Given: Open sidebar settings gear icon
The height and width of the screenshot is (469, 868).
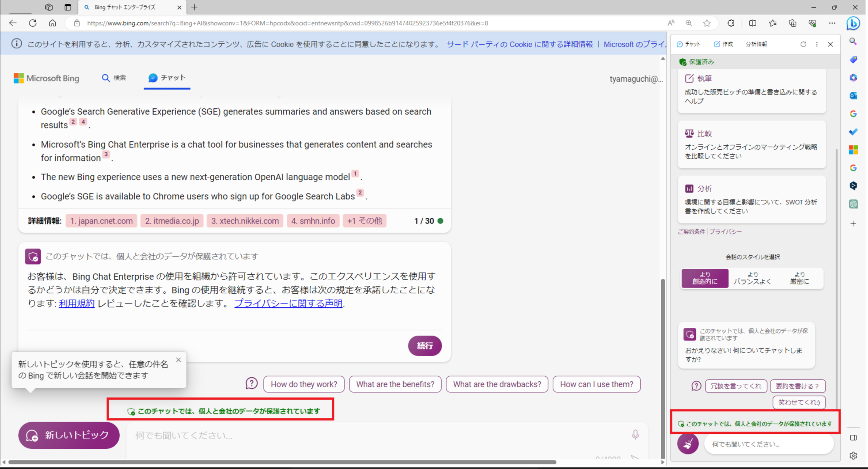Looking at the screenshot, I should click(x=853, y=456).
